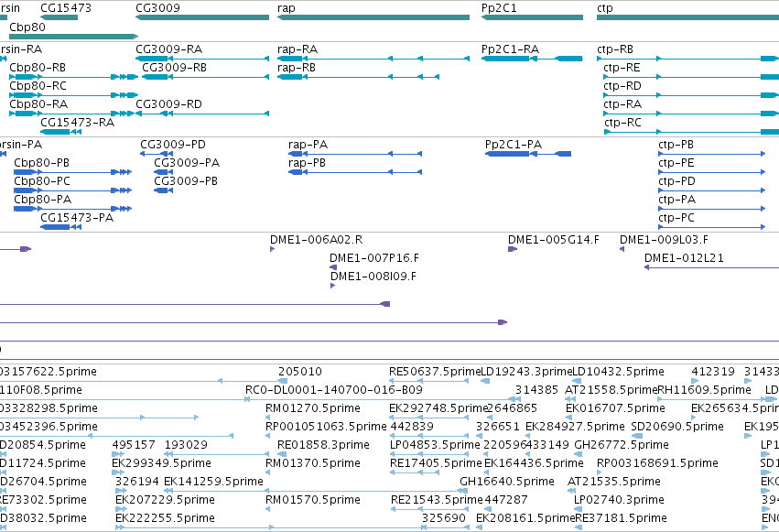Image resolution: width=779 pixels, height=532 pixels.
Task: Click the ctp-RE transcript label
Action: tap(622, 68)
